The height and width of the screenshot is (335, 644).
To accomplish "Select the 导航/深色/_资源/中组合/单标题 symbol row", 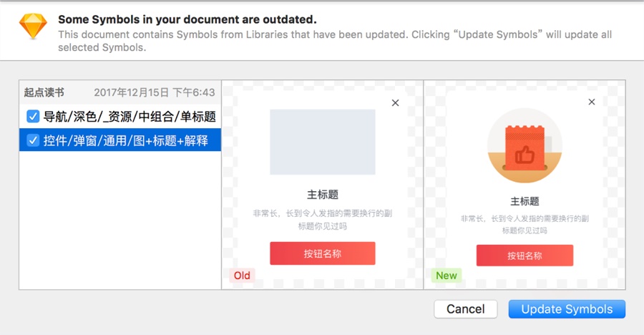I will click(130, 116).
